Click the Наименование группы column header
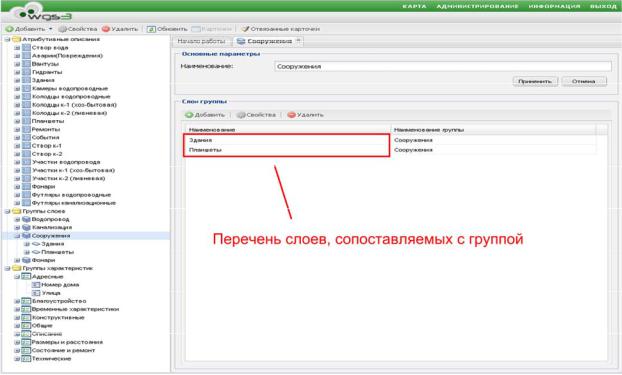Viewport: 622px width, 375px height. (x=493, y=130)
